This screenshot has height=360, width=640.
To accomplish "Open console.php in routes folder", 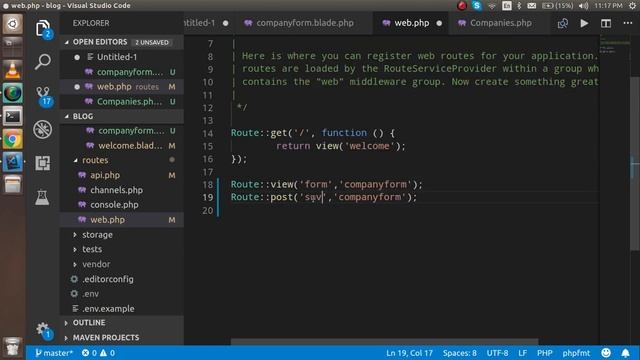I will (122, 205).
